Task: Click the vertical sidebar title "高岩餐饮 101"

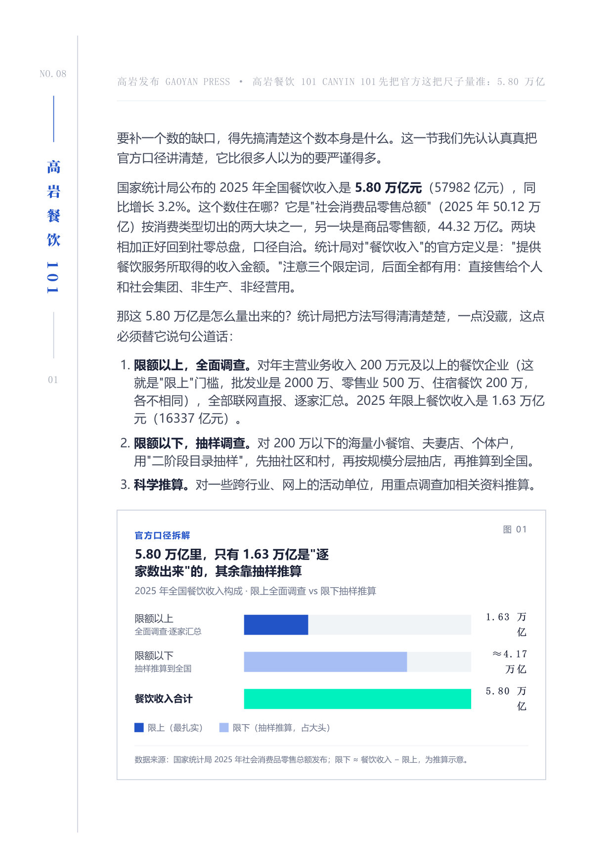Action: point(53,226)
